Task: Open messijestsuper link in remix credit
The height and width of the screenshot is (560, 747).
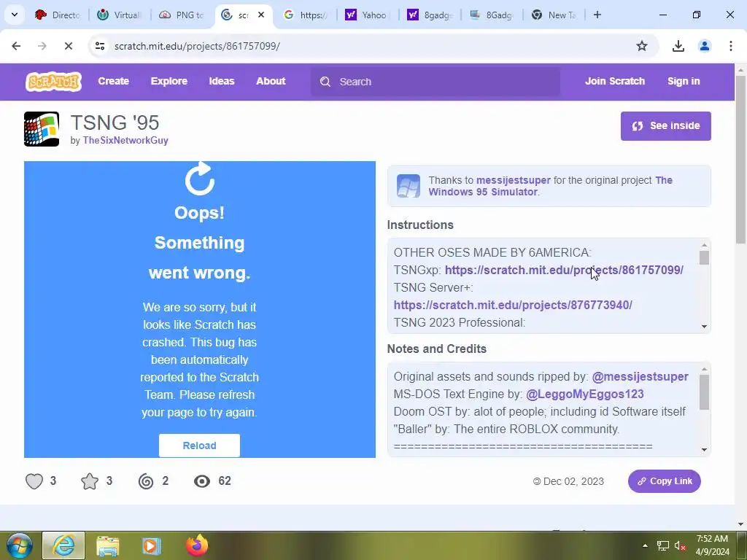Action: (513, 181)
